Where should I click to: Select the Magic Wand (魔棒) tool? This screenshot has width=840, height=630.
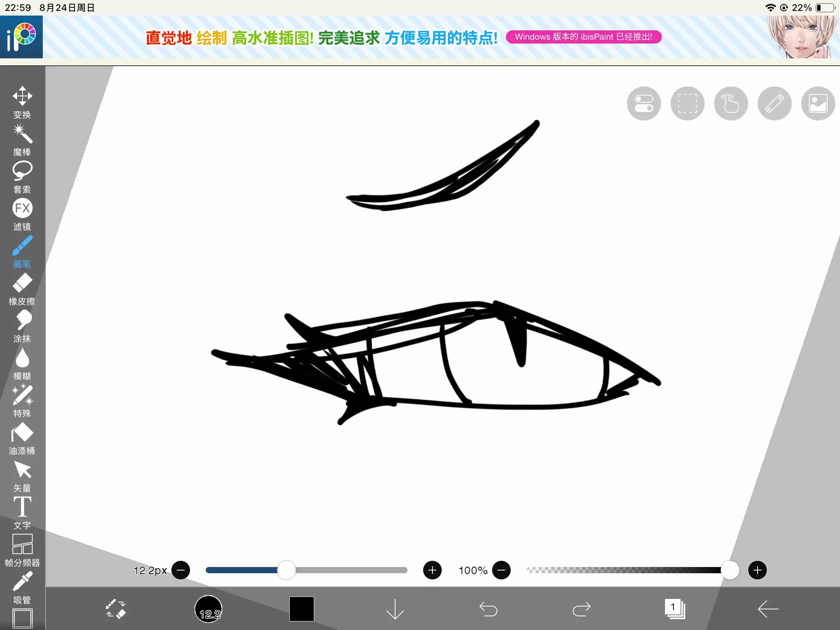coord(22,139)
